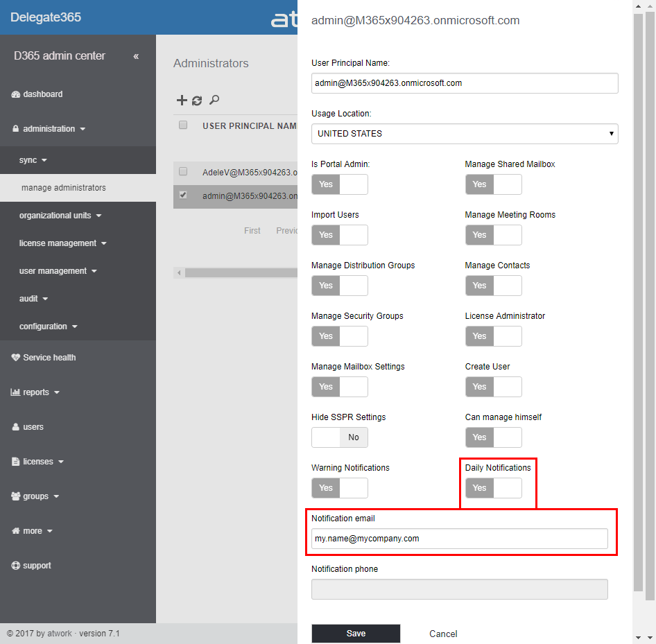Viewport: 656px width, 644px height.
Task: Click the more home icon
Action: [x=15, y=531]
